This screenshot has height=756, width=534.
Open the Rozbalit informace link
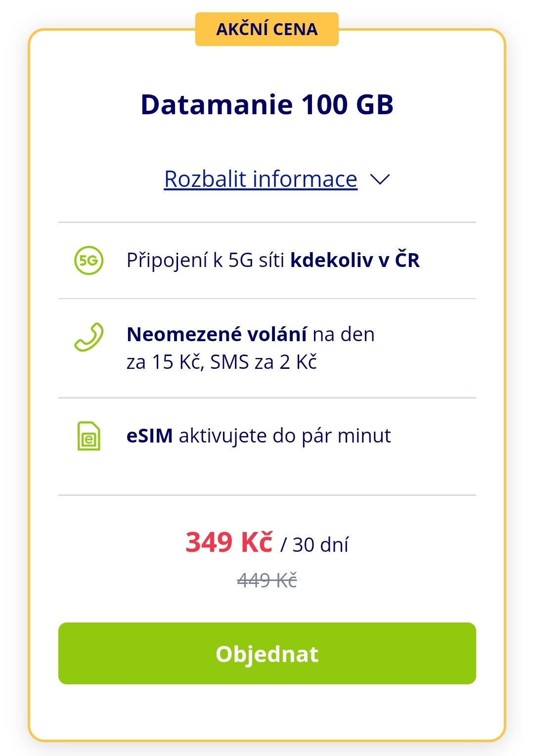coord(261,179)
